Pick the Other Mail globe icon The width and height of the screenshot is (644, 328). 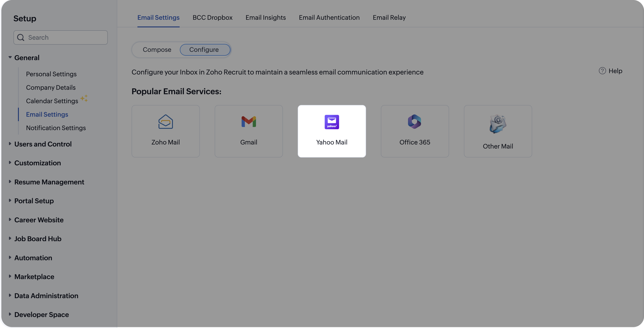pos(498,124)
